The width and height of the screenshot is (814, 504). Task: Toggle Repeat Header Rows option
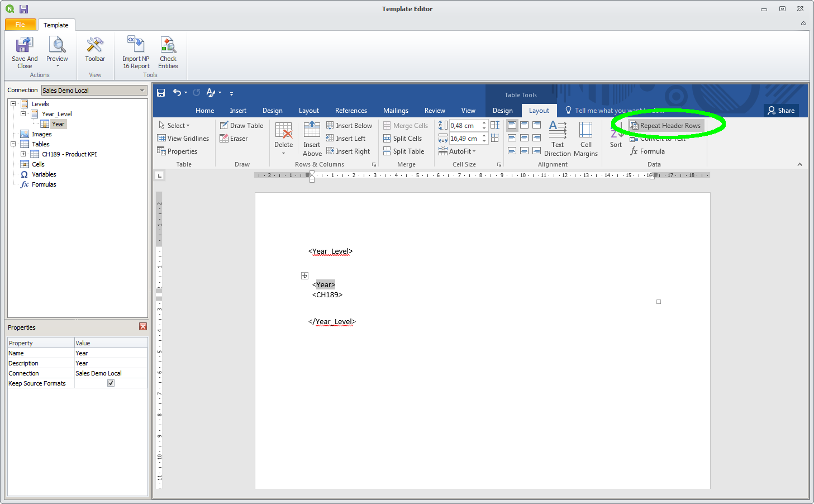coord(665,126)
